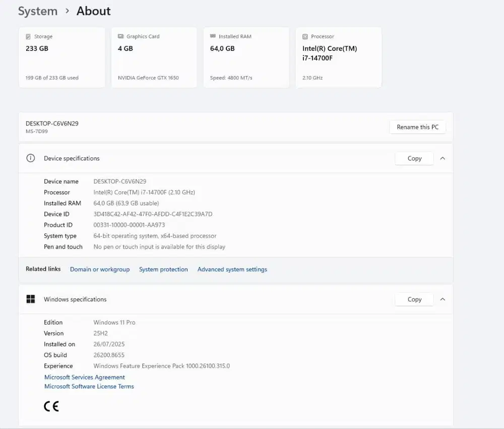Click the Device specifications info icon
504x429 pixels.
(31, 158)
